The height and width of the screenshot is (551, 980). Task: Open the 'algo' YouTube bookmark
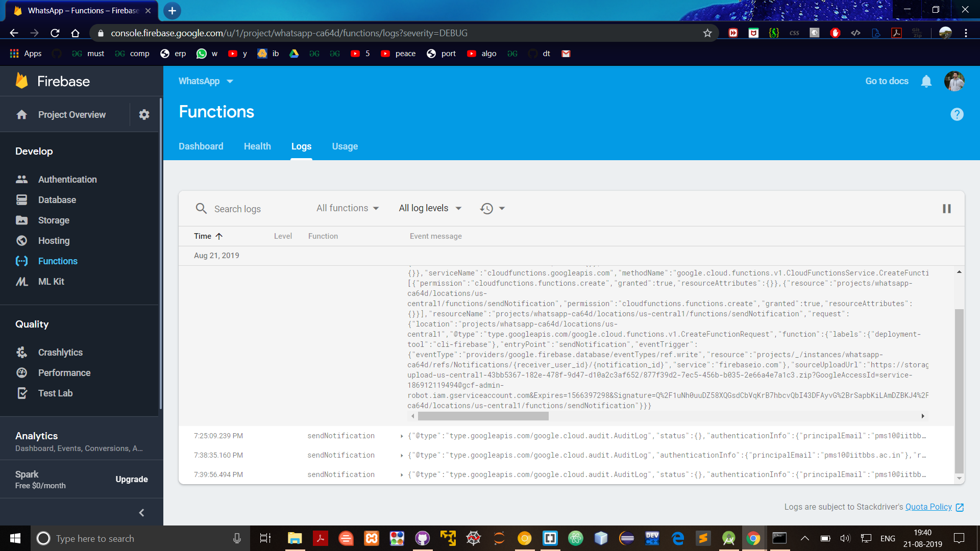pos(482,54)
